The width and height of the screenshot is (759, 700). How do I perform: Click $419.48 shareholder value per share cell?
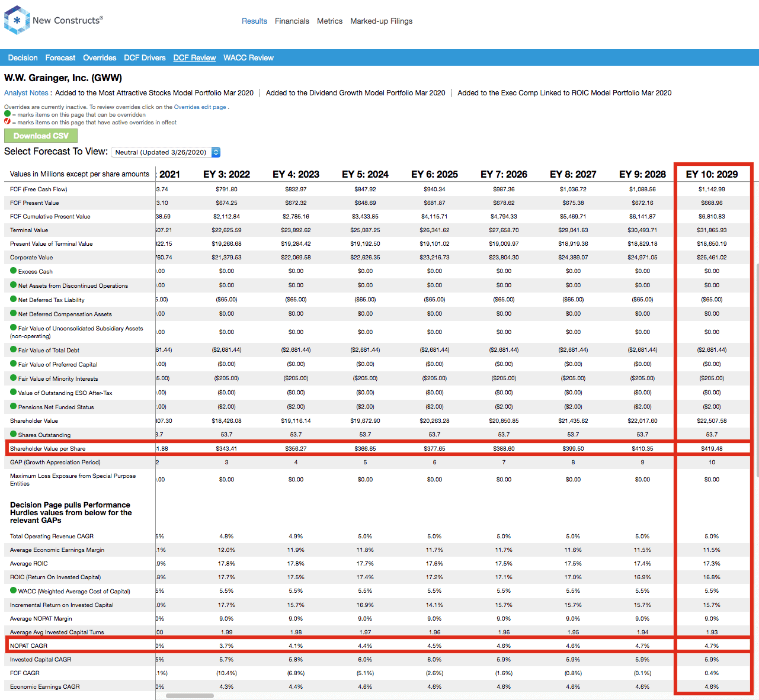712,448
